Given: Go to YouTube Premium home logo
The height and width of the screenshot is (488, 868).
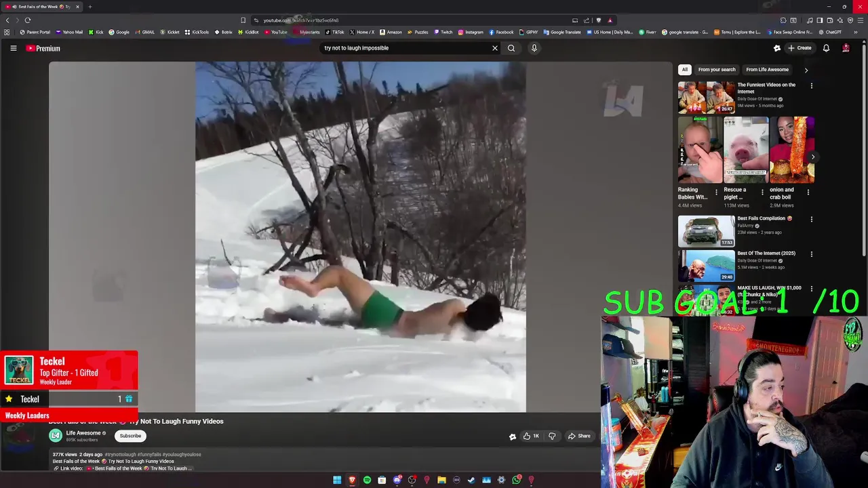Looking at the screenshot, I should (x=43, y=48).
